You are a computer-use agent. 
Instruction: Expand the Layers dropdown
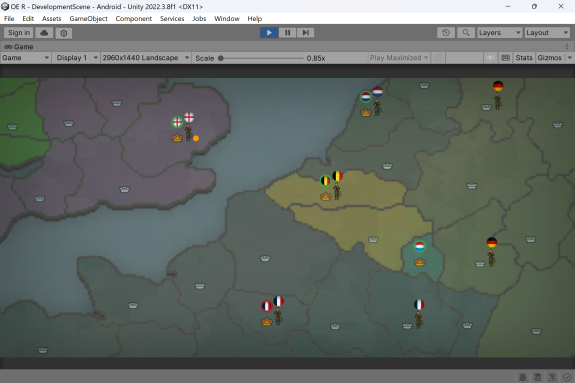499,33
